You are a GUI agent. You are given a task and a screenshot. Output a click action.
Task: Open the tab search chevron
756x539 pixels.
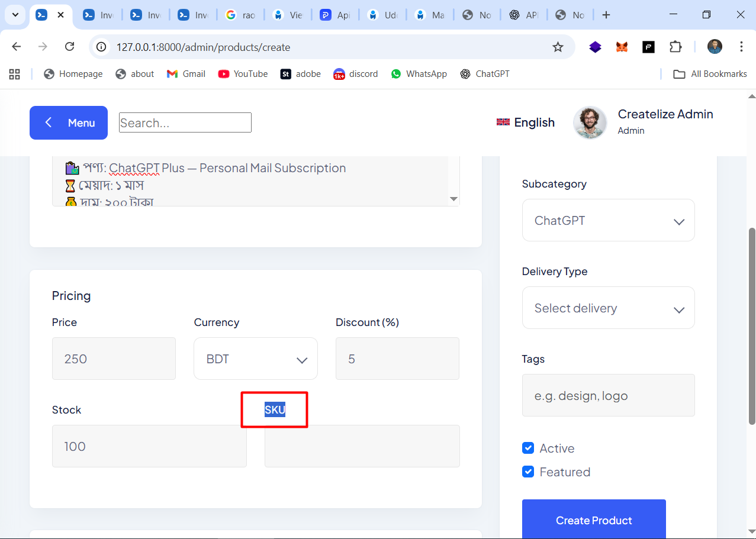[15, 14]
